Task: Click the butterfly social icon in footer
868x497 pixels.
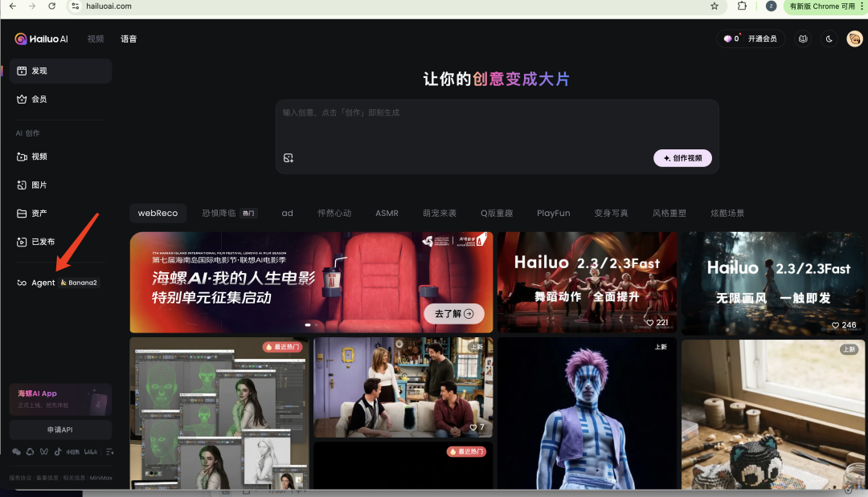Action: click(43, 452)
